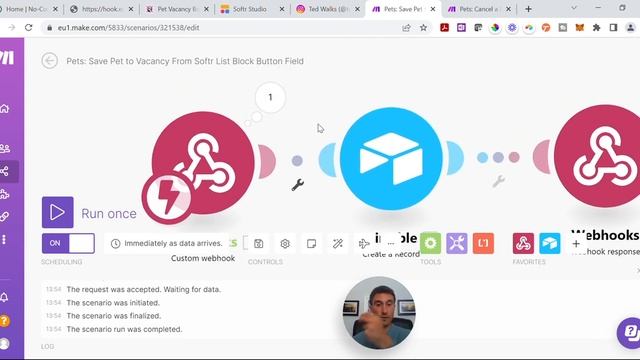Screen dimensions: 640x360
Task: Open user profile avatar in sidebar
Action: click(4, 344)
